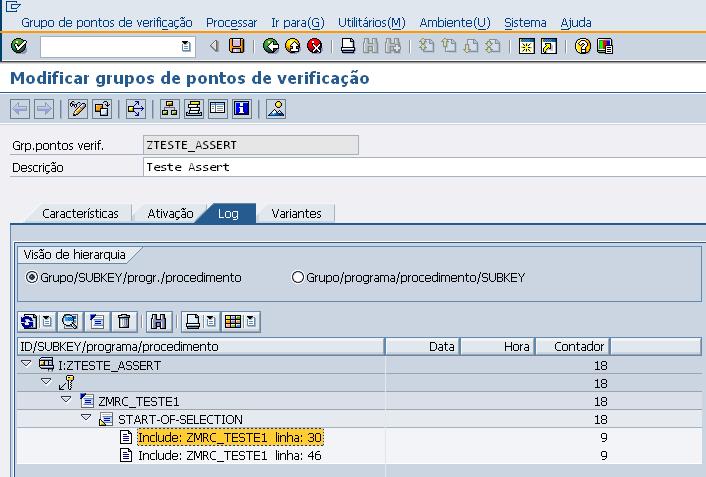Collapse the I:ZTESTE_ASSERT tree node

[27, 365]
